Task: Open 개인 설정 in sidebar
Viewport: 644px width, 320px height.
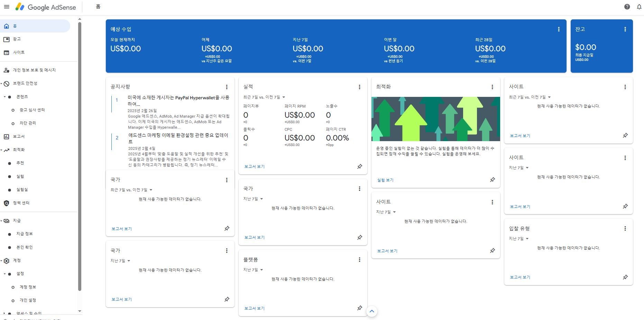Action: coord(28,300)
